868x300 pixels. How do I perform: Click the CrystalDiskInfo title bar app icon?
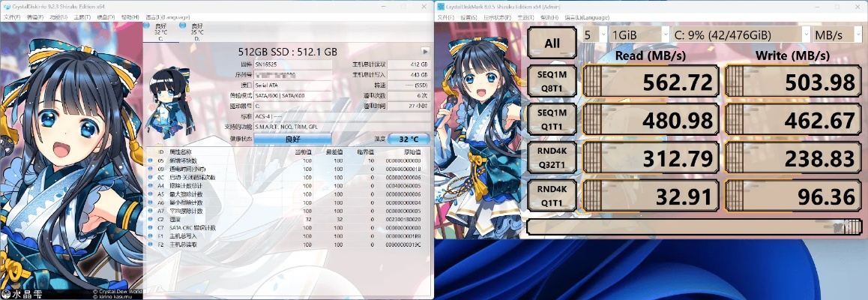[x=5, y=5]
